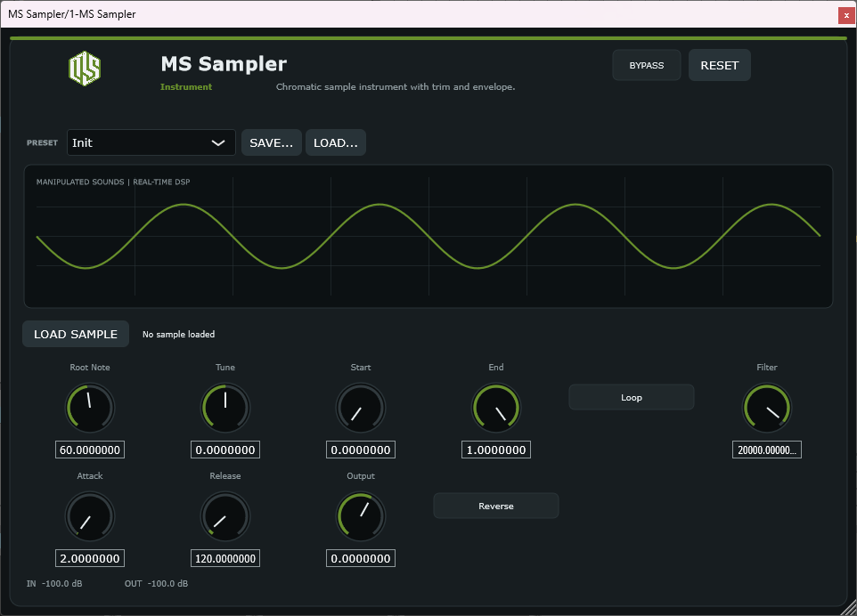Click the MS hexagon logo icon

click(85, 69)
